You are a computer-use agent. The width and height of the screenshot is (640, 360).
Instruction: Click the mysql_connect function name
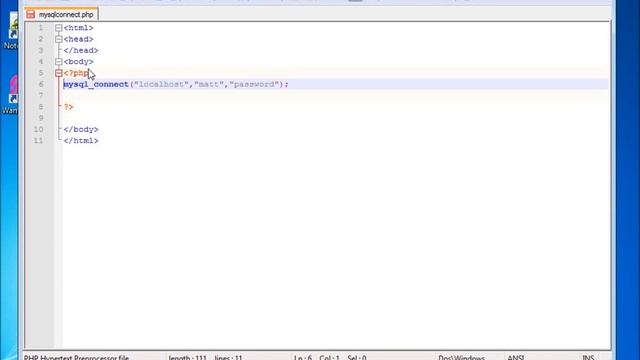(x=96, y=84)
